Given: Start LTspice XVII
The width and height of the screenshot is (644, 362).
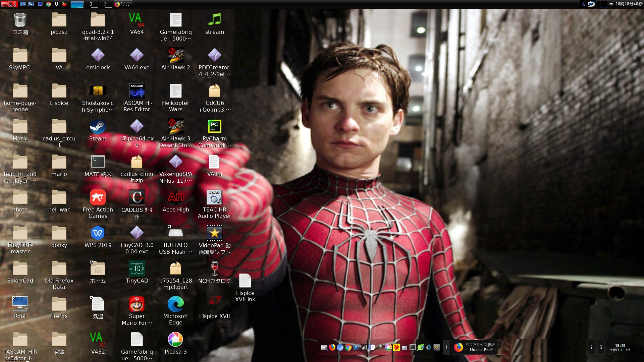Looking at the screenshot, I should [x=214, y=304].
